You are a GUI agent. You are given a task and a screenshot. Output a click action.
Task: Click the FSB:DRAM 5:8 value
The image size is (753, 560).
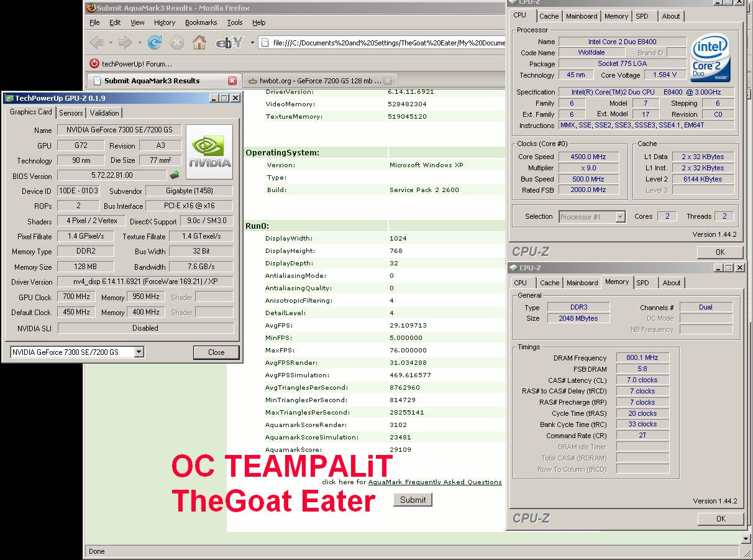(642, 369)
